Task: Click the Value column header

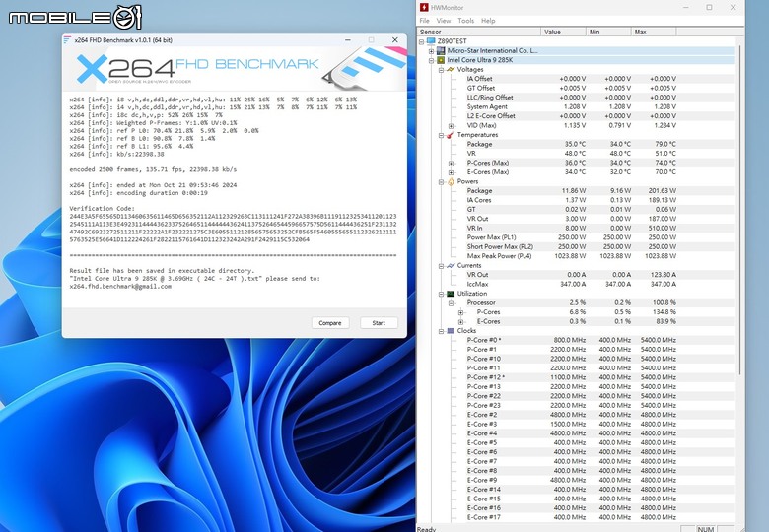Action: click(x=564, y=32)
